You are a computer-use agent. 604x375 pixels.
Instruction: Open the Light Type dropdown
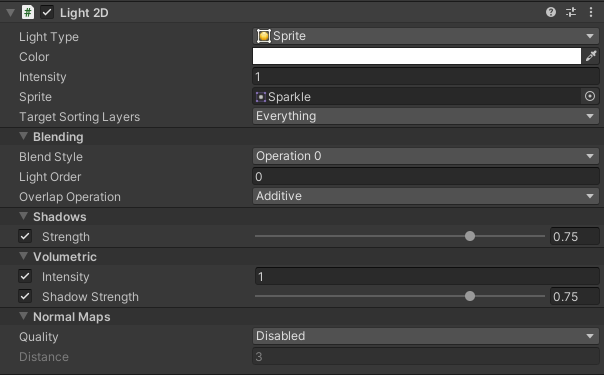[x=426, y=36]
